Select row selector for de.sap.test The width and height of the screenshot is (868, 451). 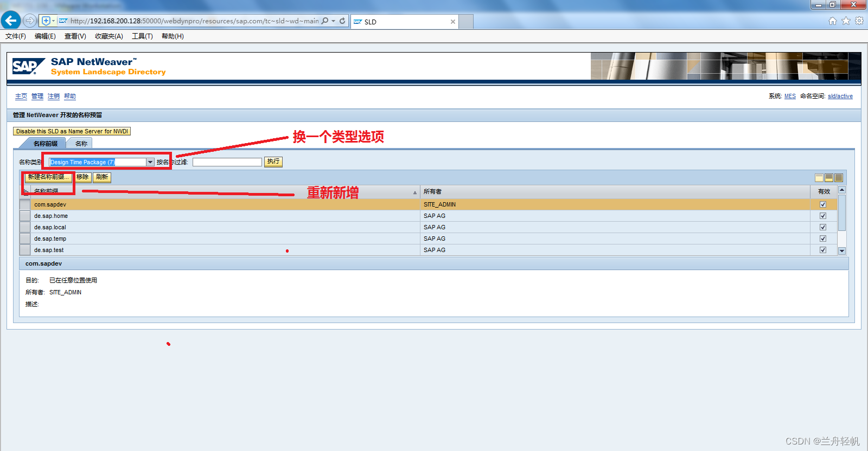25,250
